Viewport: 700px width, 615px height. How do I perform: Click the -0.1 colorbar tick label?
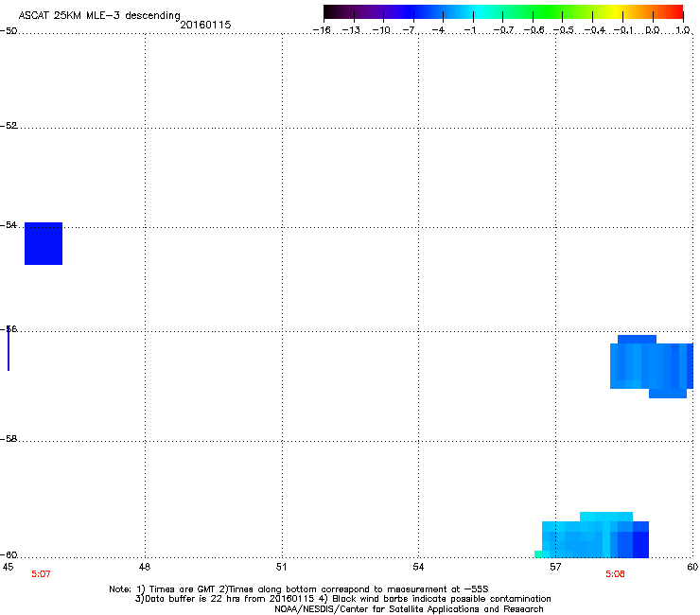pyautogui.click(x=623, y=30)
